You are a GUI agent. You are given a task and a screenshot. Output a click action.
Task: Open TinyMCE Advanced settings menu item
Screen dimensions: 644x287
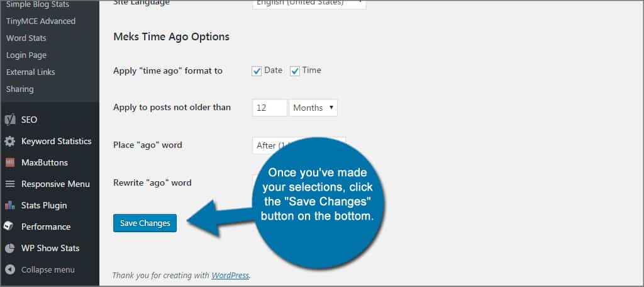[x=41, y=21]
